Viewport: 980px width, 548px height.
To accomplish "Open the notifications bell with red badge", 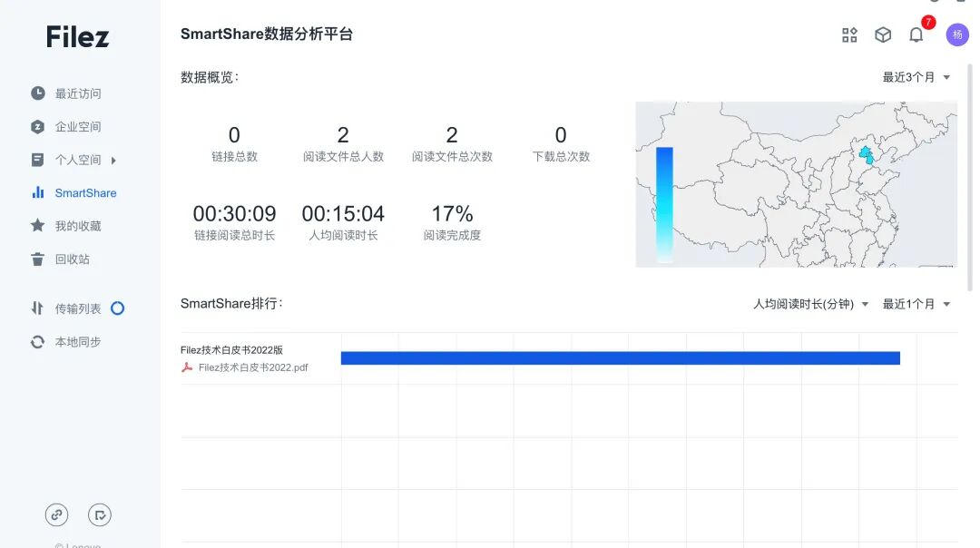I will [916, 34].
